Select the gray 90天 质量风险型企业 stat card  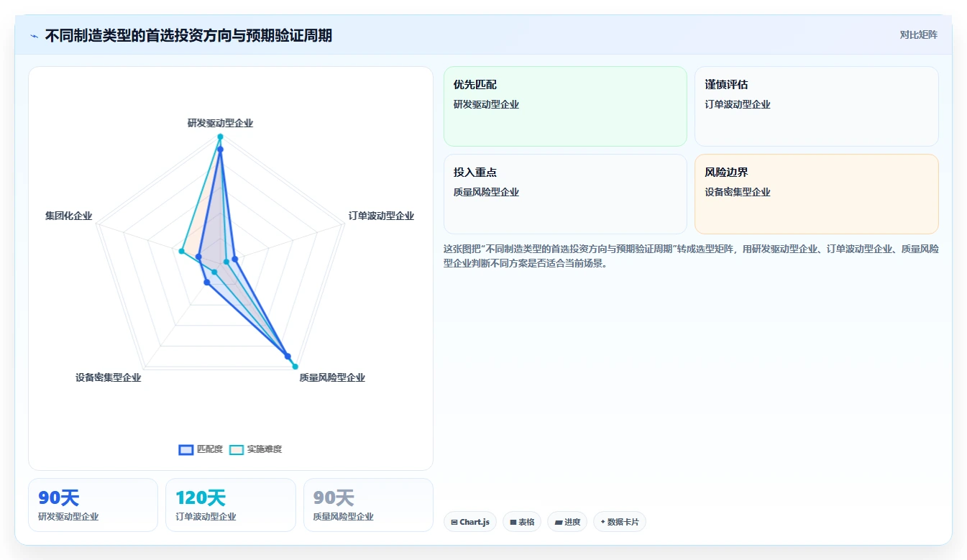(x=368, y=505)
